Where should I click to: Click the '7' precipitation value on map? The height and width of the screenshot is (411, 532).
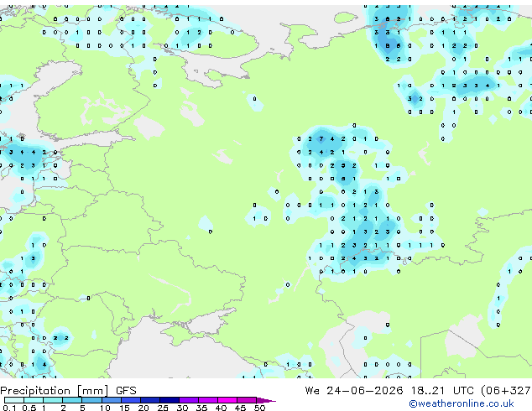(x=321, y=138)
